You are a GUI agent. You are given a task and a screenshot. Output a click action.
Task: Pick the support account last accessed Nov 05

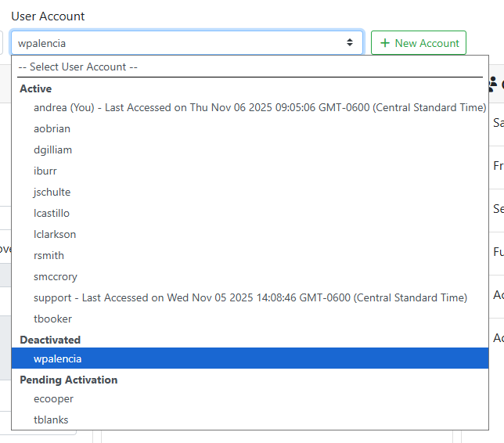[x=250, y=297]
